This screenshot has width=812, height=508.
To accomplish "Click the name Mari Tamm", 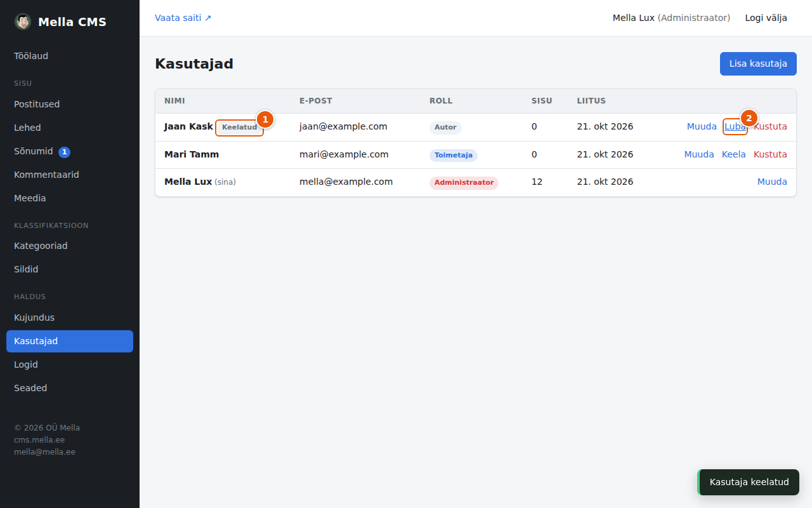I will [192, 154].
